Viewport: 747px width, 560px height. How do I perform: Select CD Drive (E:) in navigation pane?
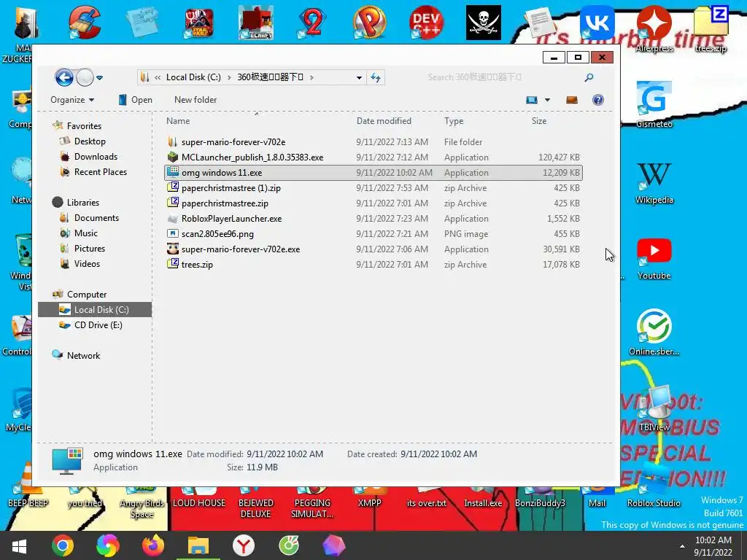point(98,324)
